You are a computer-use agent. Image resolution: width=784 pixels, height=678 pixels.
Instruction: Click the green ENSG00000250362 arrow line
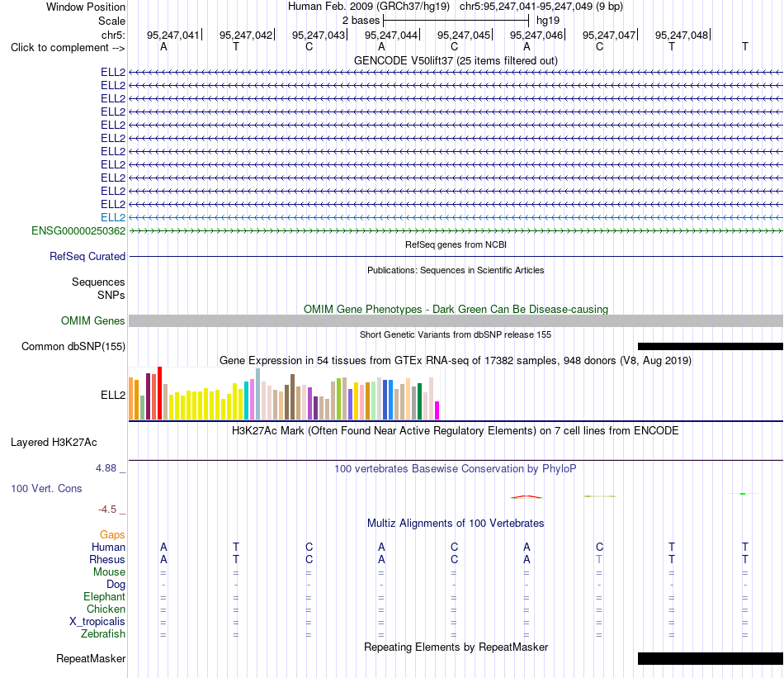[456, 230]
